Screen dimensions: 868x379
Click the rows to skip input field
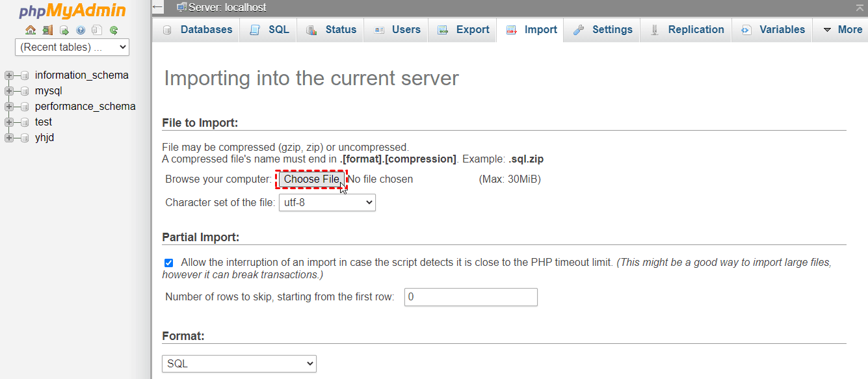pyautogui.click(x=471, y=297)
